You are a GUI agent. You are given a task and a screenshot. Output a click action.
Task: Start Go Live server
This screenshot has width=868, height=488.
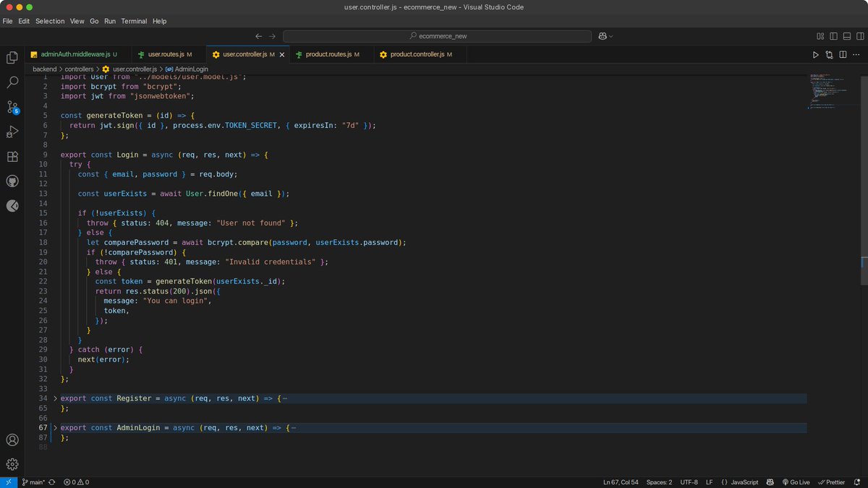click(x=795, y=482)
